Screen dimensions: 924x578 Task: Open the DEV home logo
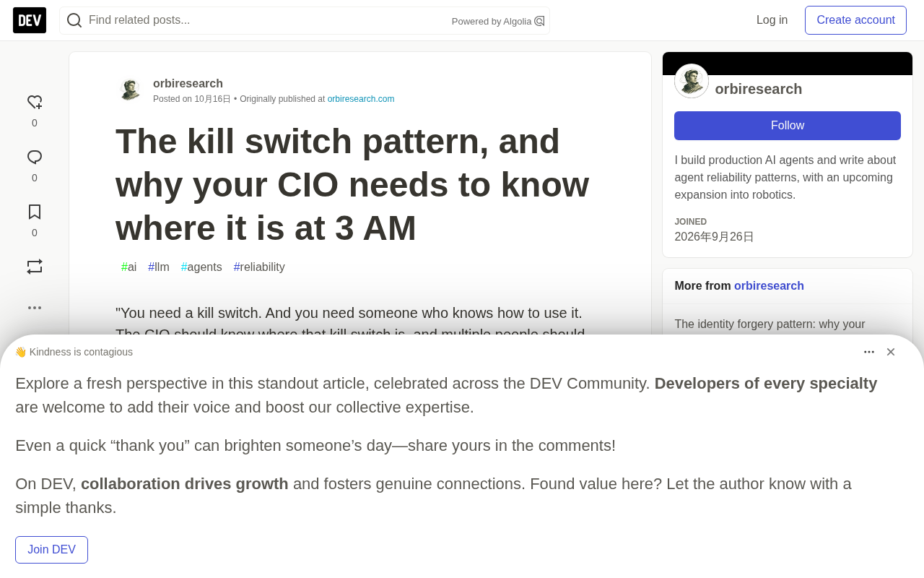click(30, 20)
